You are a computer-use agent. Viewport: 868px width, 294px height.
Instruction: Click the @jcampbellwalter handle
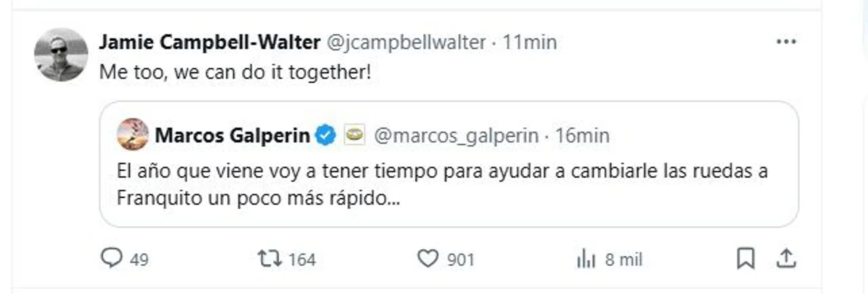click(x=406, y=43)
